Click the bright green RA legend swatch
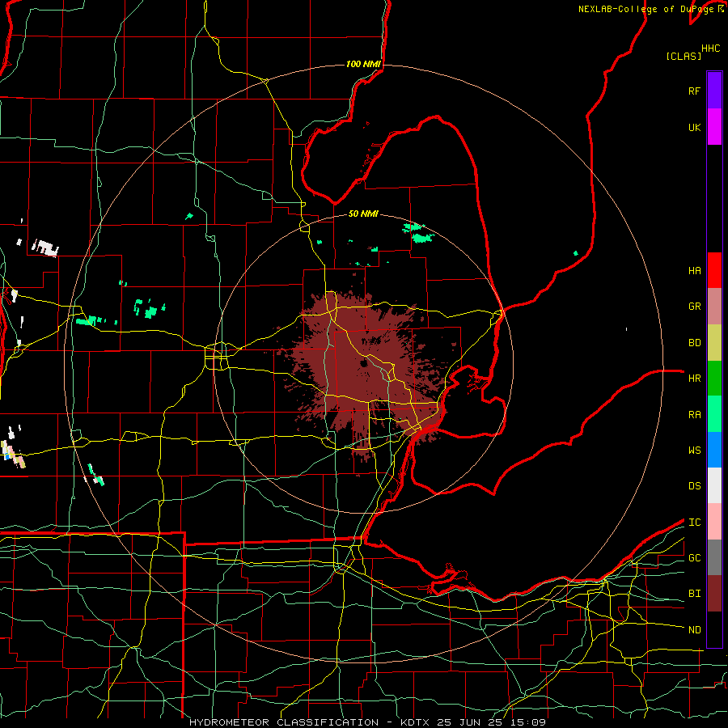728x728 pixels. coord(714,414)
